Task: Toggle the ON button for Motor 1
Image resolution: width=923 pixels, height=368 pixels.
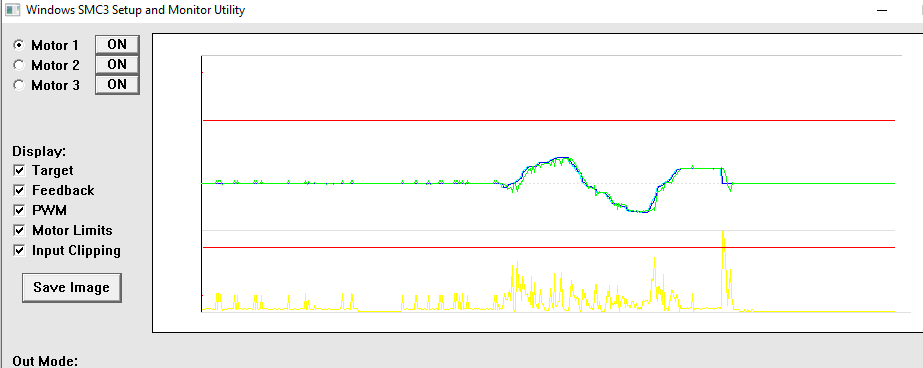Action: (x=117, y=45)
